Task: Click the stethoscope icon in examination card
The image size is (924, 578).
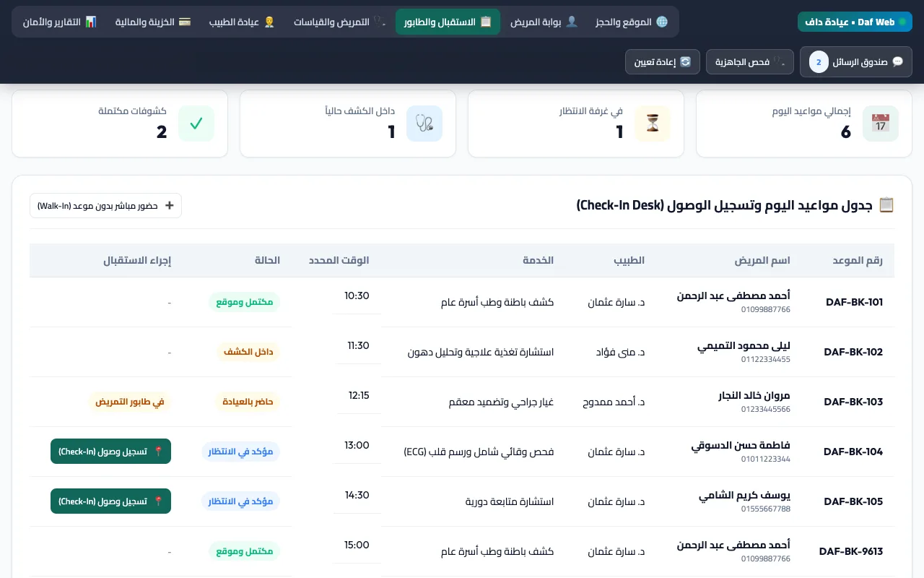Action: click(x=424, y=124)
